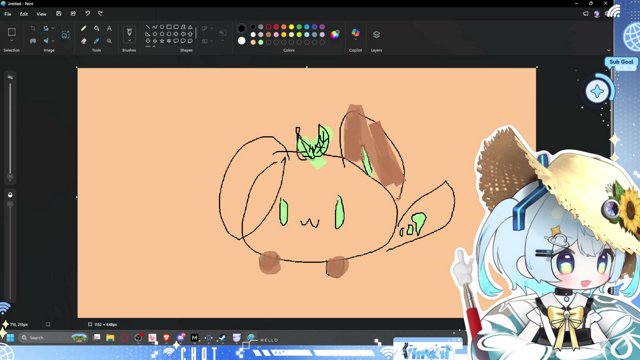
Task: Open the Edit colors wheel
Action: pos(335,34)
